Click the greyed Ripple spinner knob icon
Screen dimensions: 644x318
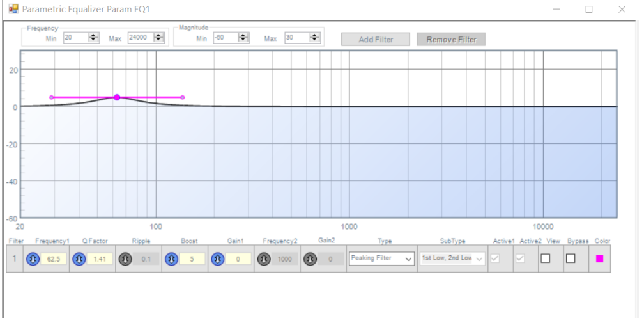coord(125,259)
